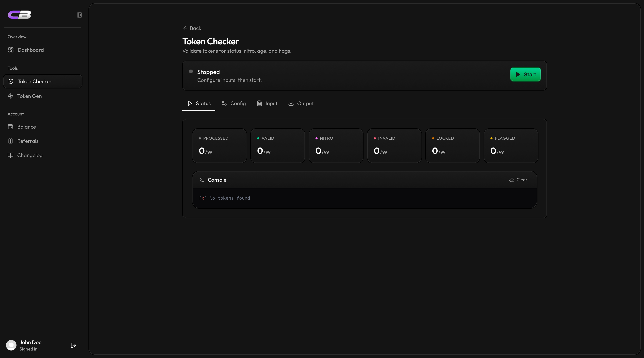Click the PROCESSED counter card

219,146
